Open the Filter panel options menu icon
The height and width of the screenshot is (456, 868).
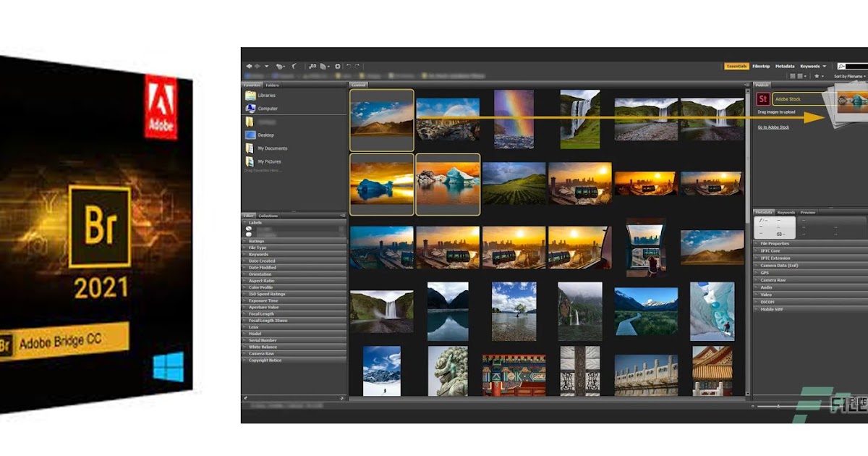coord(343,216)
